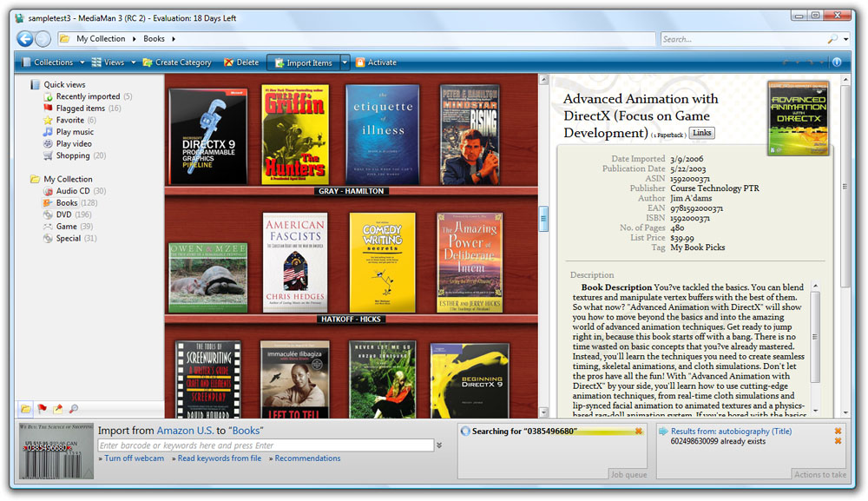The height and width of the screenshot is (501, 868).
Task: Click the greyed forward navigation button
Action: point(43,39)
